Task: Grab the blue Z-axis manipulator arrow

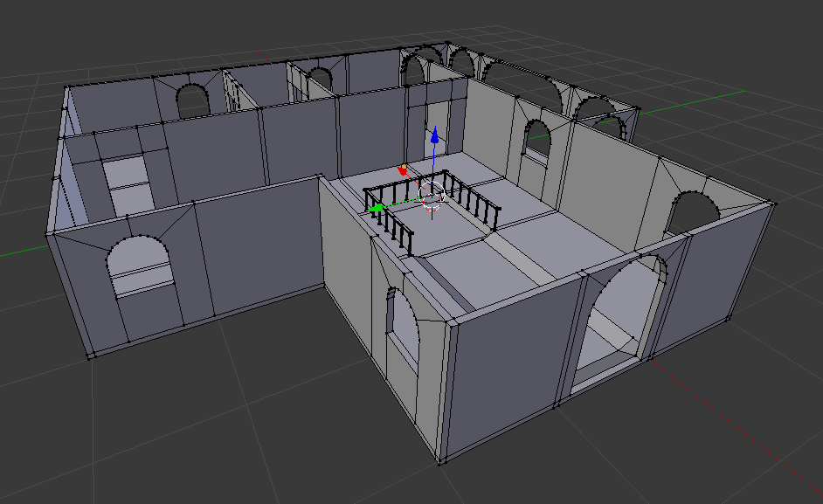Action: (434, 135)
